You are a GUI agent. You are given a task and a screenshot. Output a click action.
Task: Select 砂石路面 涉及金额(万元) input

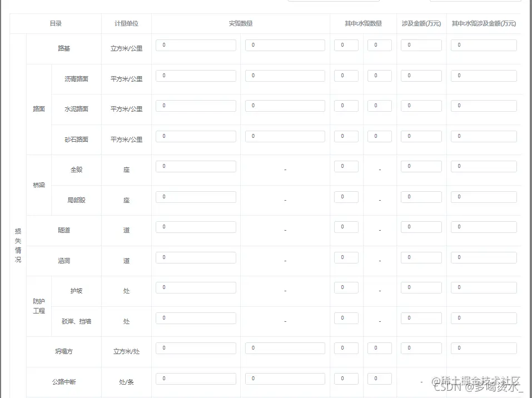pyautogui.click(x=421, y=136)
